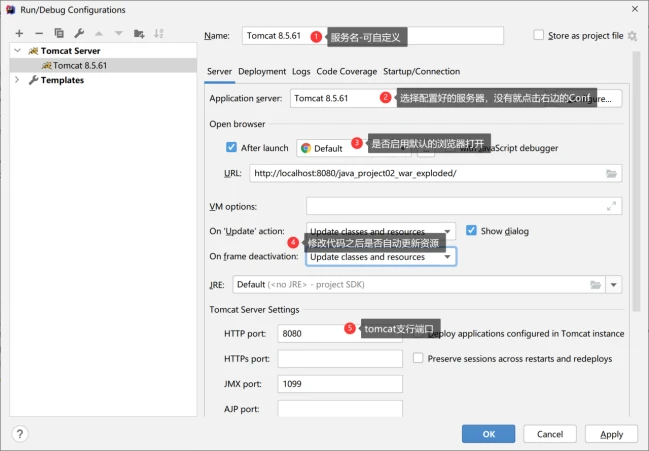Click the JMX port field
Screen dimensions: 649x451
pyautogui.click(x=340, y=384)
